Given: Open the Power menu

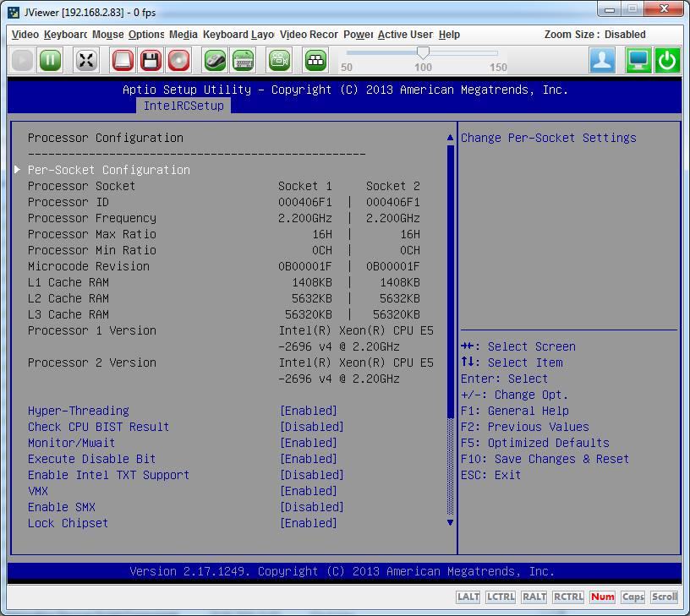Looking at the screenshot, I should coord(358,35).
